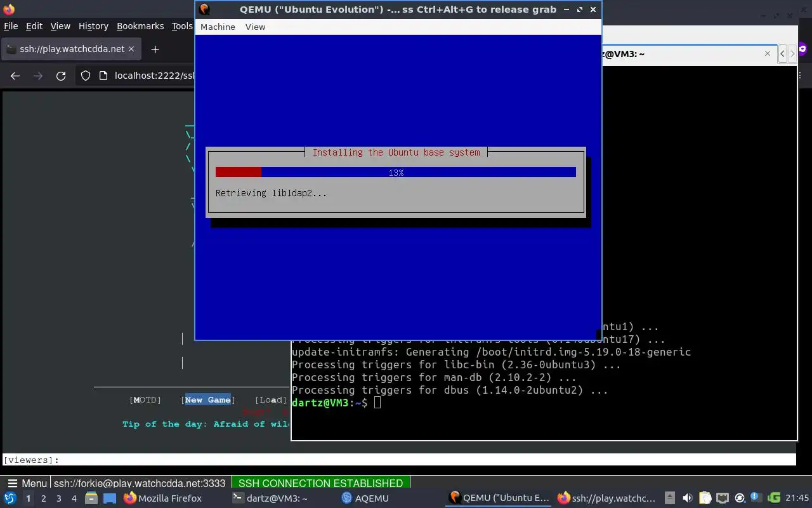Click the green G tray icon
The width and height of the screenshot is (812, 508).
[774, 498]
